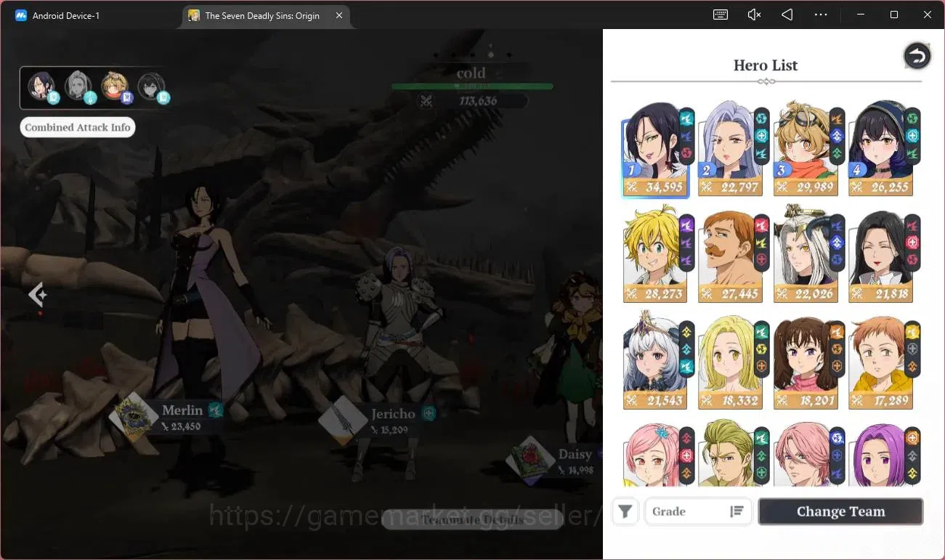Click the left navigation arrow on battlefield

37,294
